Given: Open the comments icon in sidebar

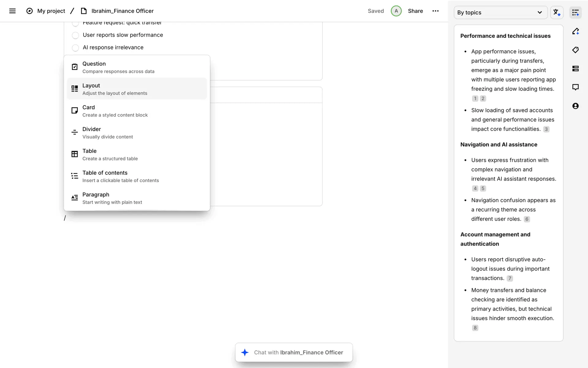Looking at the screenshot, I should pyautogui.click(x=575, y=87).
